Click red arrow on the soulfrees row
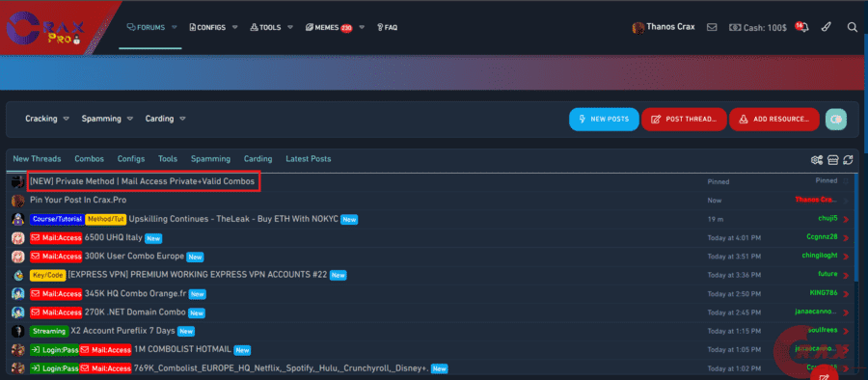This screenshot has width=868, height=380. pos(845,331)
